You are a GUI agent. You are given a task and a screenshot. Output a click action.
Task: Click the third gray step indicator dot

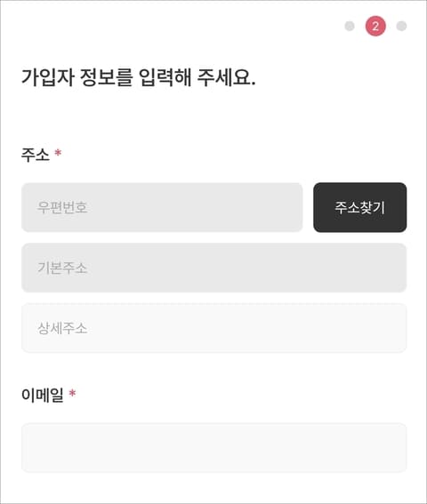(401, 26)
